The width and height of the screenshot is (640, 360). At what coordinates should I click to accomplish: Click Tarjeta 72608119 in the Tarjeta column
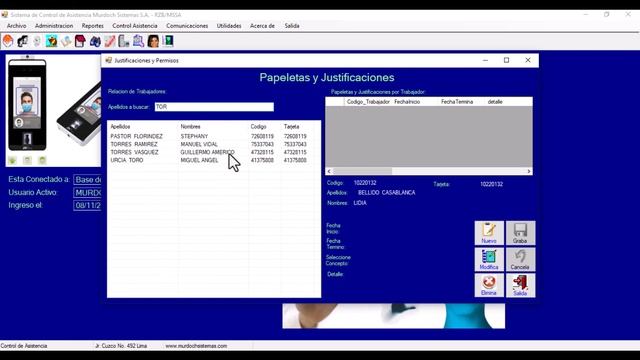click(x=295, y=136)
